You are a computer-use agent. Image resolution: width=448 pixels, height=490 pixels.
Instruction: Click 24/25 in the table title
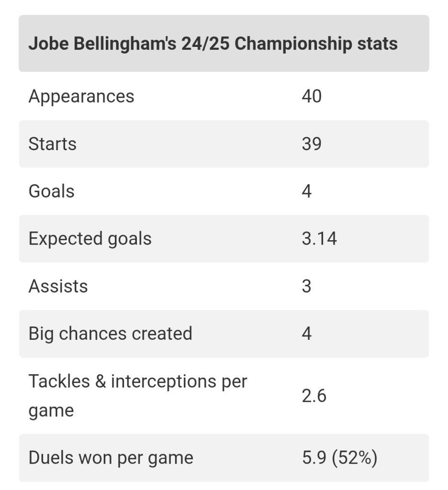coord(205,44)
